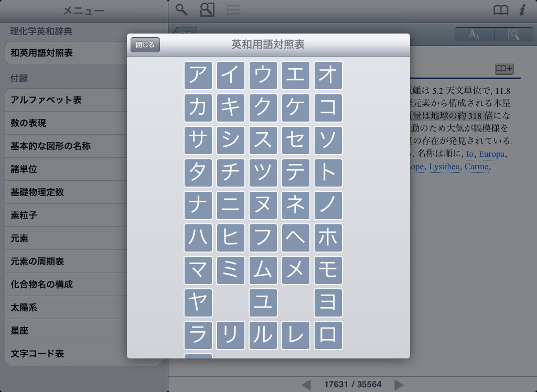Open the image search icon in toolbar
Screen dimensions: 537x392
pos(207,10)
